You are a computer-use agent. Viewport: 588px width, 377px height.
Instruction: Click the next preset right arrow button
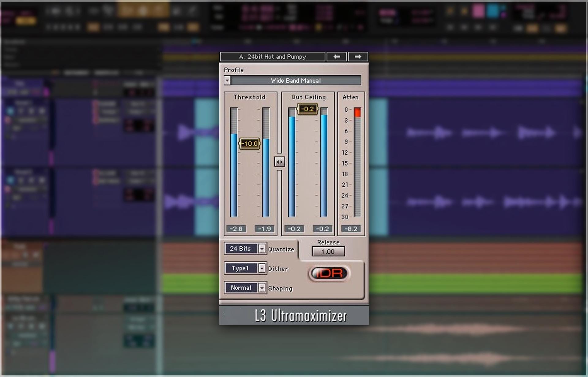(x=358, y=57)
